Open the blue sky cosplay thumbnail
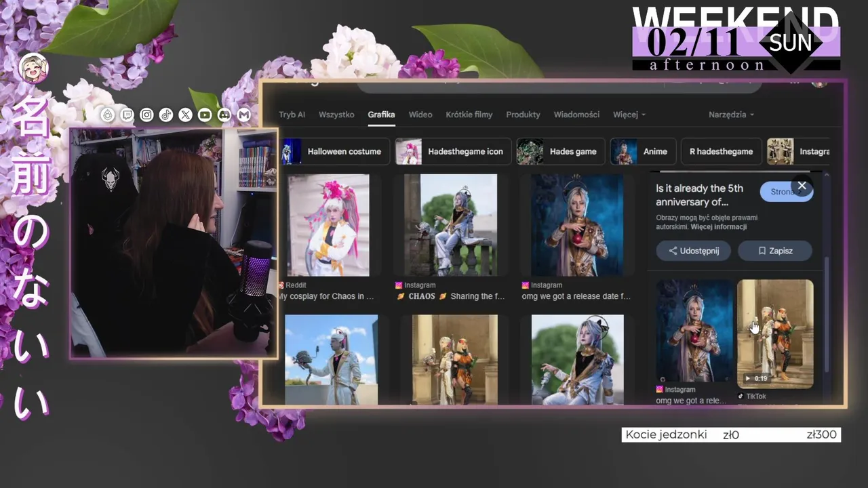The height and width of the screenshot is (488, 868). pyautogui.click(x=332, y=360)
